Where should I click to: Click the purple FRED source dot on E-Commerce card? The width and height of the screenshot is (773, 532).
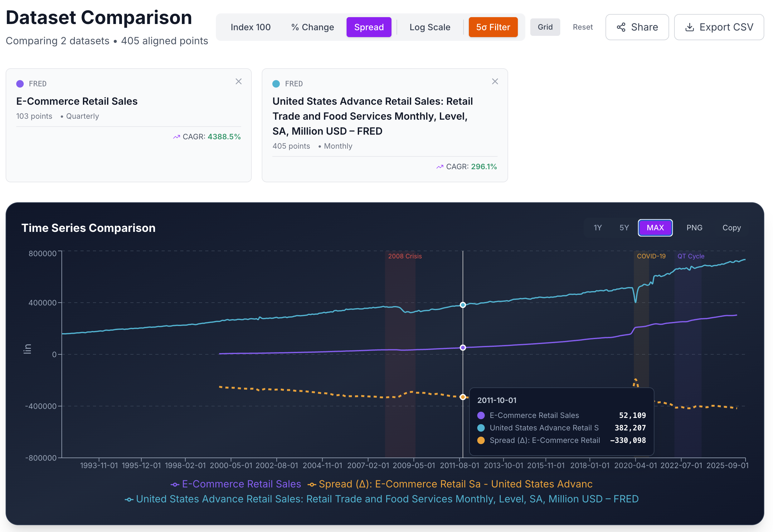[x=20, y=84]
